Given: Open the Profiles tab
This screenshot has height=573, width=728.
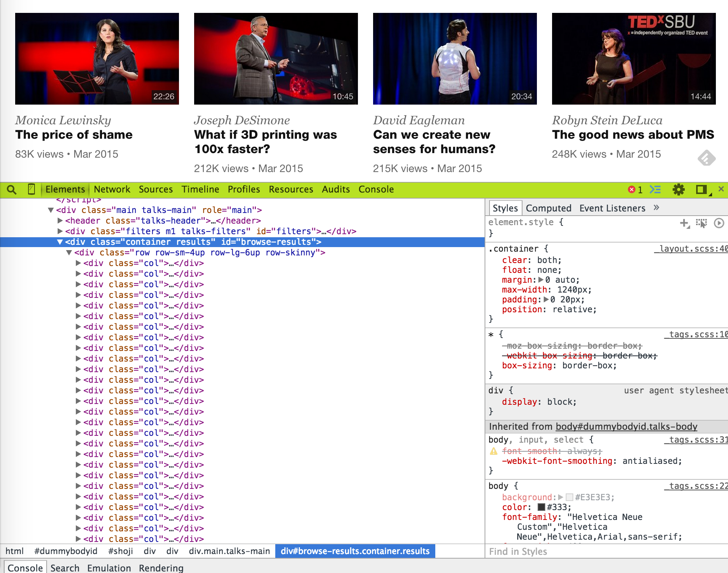Looking at the screenshot, I should click(244, 189).
